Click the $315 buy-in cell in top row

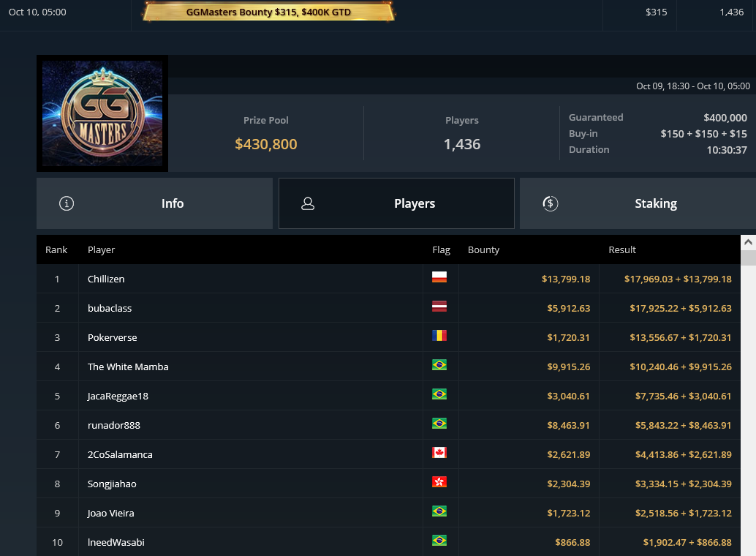point(656,12)
